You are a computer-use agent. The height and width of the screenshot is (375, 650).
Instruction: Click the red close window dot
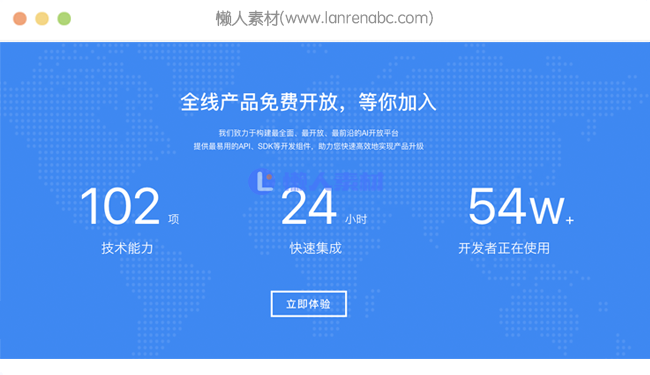point(20,19)
